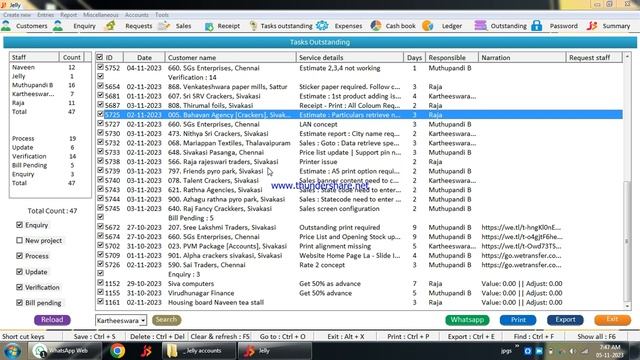Open the Requests toolbar icon
This screenshot has width=640, height=360.
pos(110,26)
